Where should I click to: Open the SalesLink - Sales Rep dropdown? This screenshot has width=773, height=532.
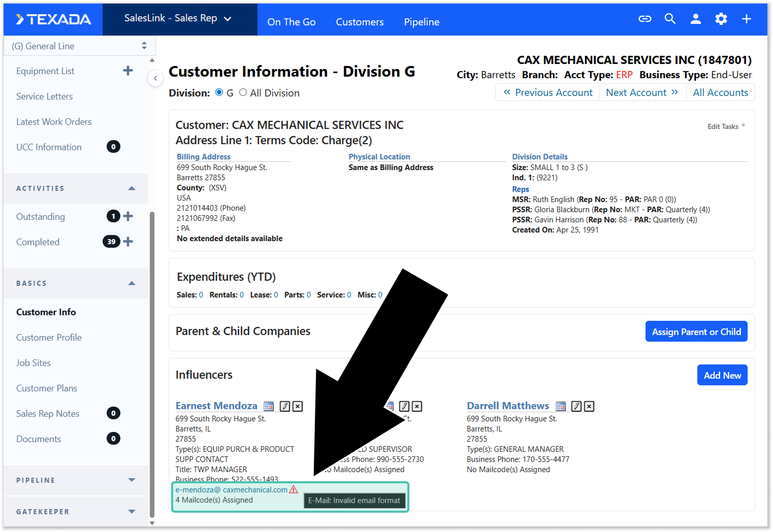pos(178,18)
